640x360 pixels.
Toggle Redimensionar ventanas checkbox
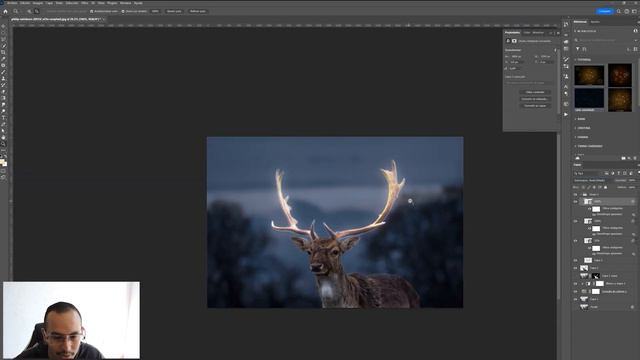click(x=91, y=11)
